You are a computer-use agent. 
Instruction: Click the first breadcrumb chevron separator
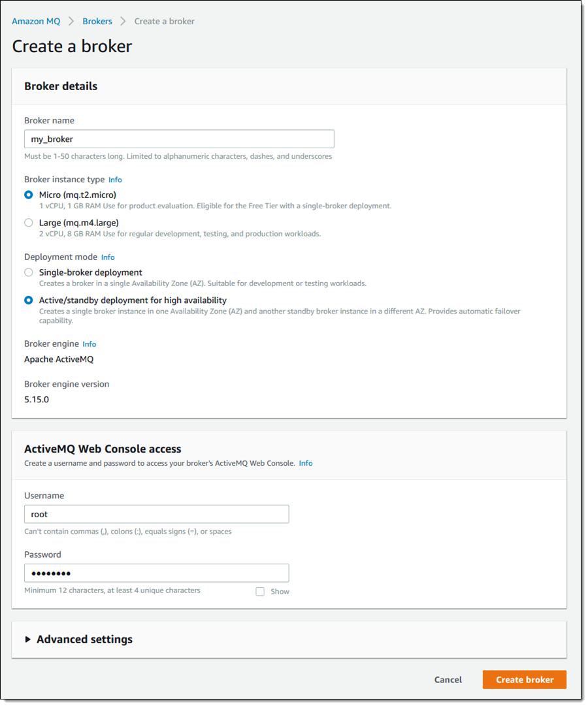(x=71, y=22)
